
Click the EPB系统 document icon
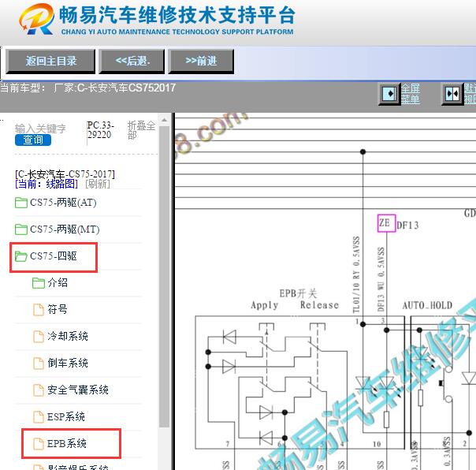tap(39, 444)
